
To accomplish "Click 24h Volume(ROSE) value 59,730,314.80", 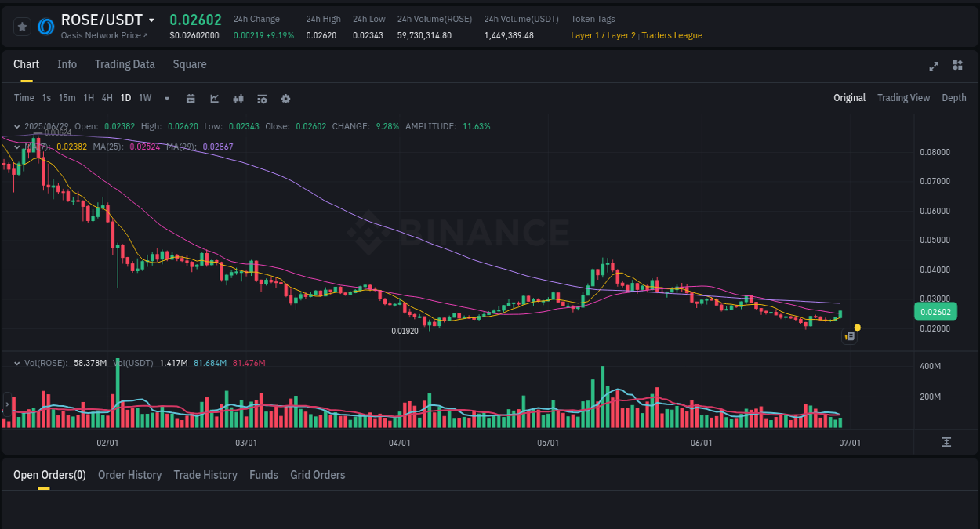I will (x=424, y=35).
